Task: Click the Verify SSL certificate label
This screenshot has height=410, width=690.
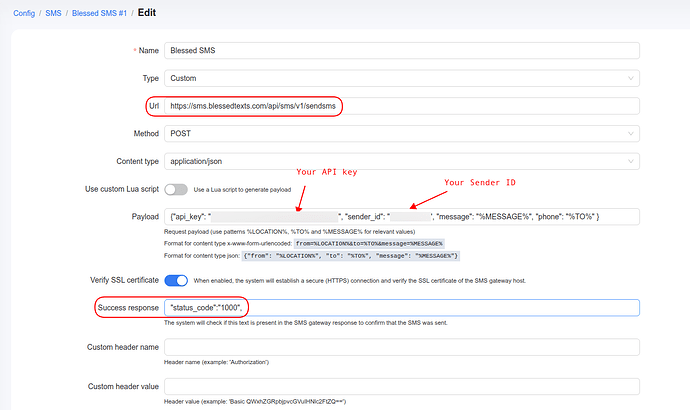Action: [112, 281]
